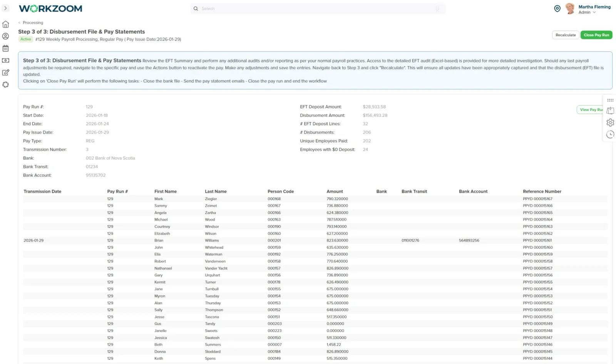
Task: Click EFT Deposit Amount value $28,933.58
Action: point(374,107)
